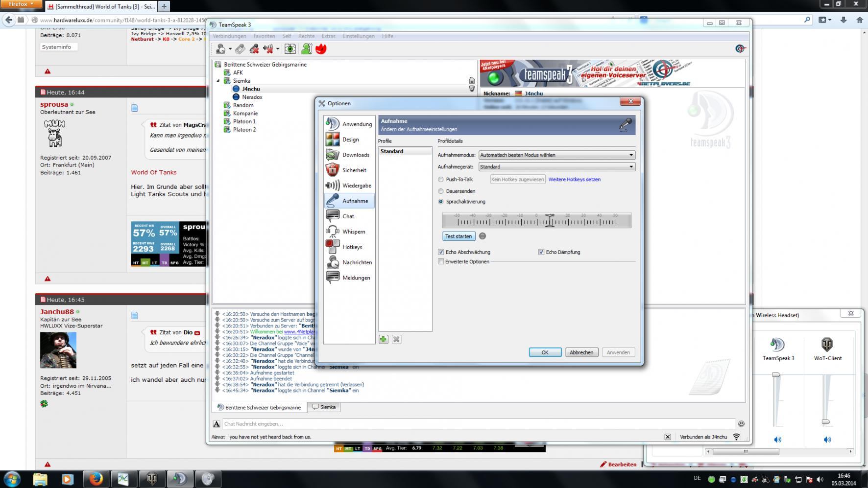
Task: Click the TeamSpeak connect toolbar icon
Action: coord(221,49)
